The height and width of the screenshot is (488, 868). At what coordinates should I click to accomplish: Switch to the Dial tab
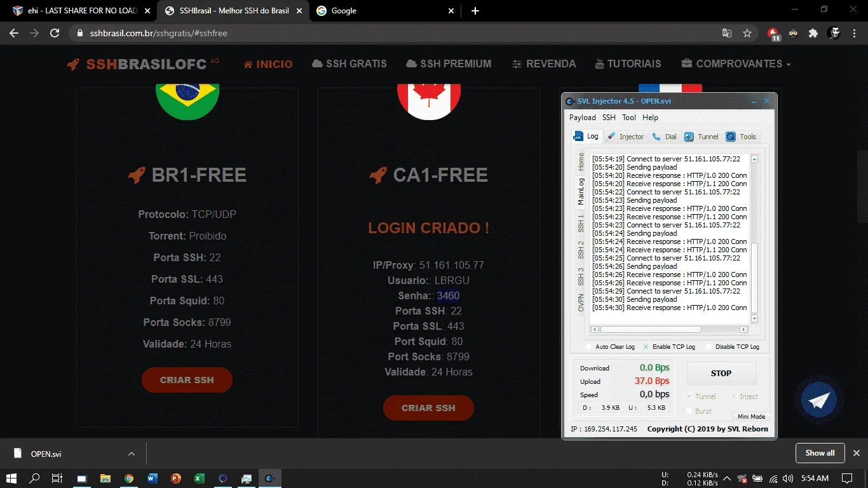(x=665, y=137)
